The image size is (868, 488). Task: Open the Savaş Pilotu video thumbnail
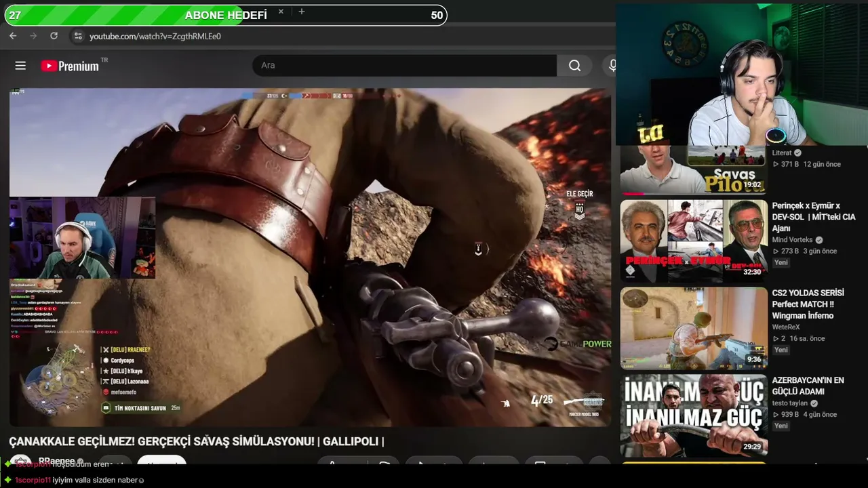tap(694, 169)
